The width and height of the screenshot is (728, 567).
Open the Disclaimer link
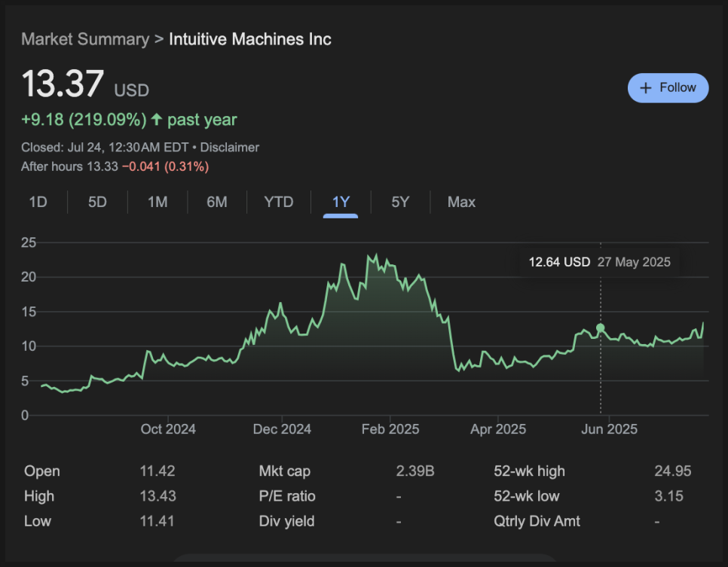pyautogui.click(x=229, y=148)
